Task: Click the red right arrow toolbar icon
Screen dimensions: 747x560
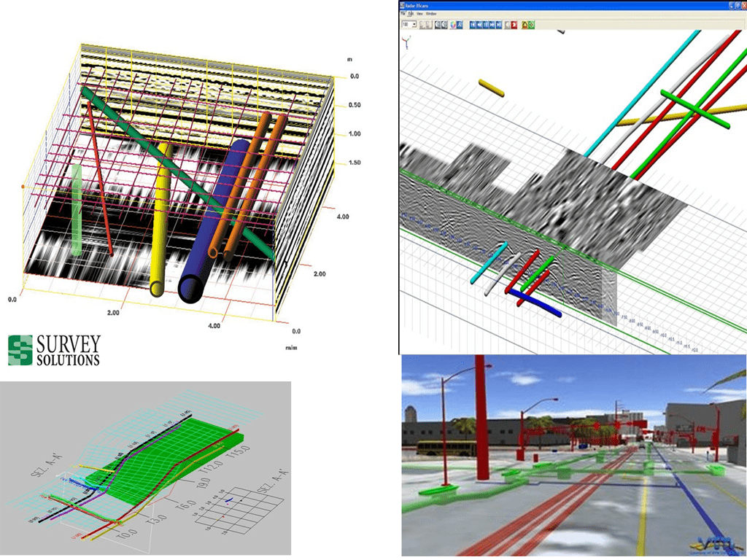Action: tap(514, 25)
